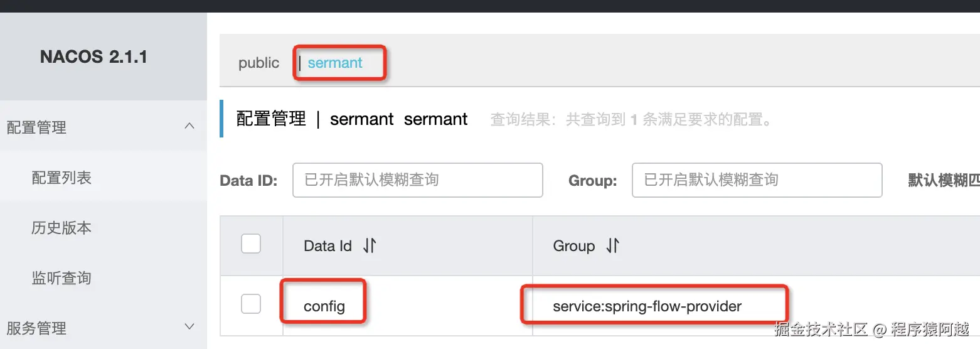Select the sermant namespace tab

pos(335,63)
